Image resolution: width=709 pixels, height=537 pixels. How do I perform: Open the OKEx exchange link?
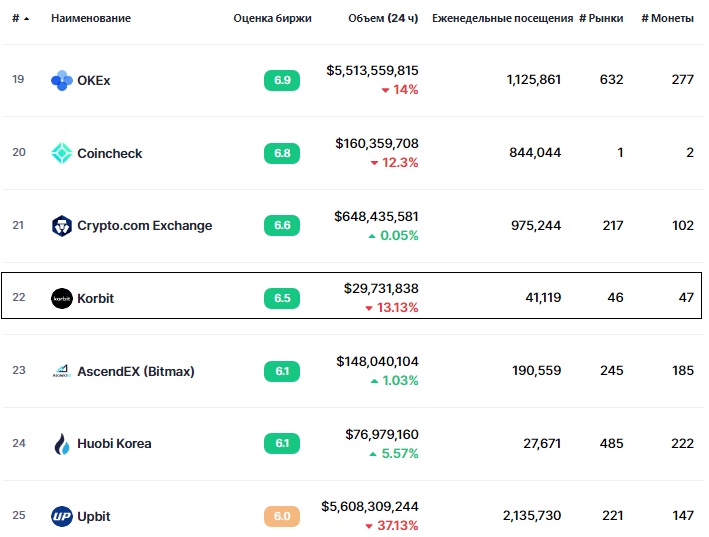coord(94,80)
